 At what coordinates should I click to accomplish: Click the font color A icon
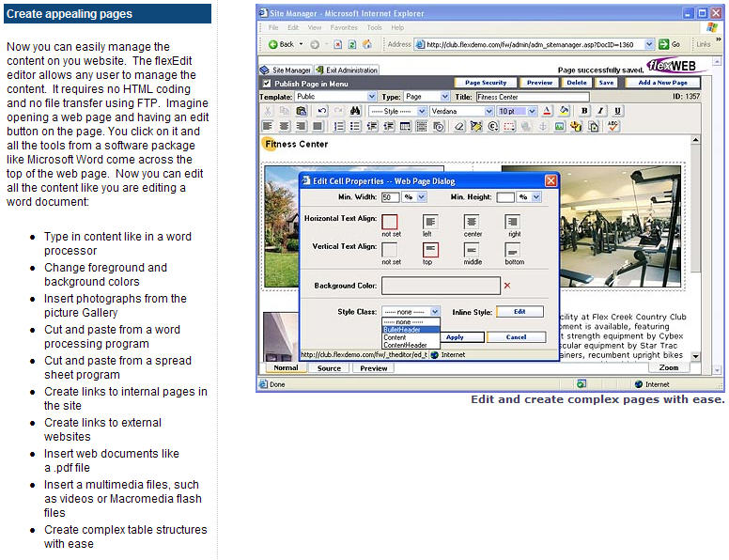point(547,111)
